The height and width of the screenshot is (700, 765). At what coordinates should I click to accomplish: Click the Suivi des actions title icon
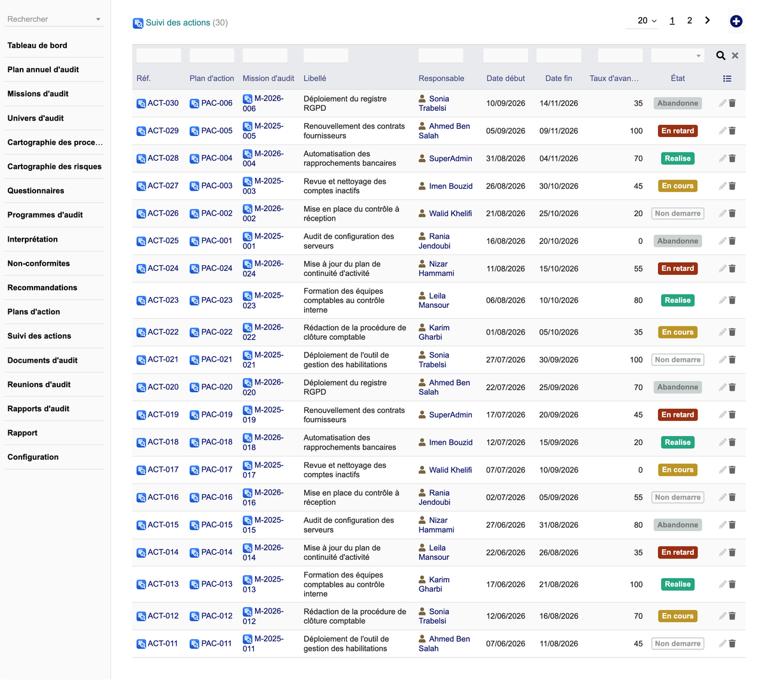click(138, 23)
